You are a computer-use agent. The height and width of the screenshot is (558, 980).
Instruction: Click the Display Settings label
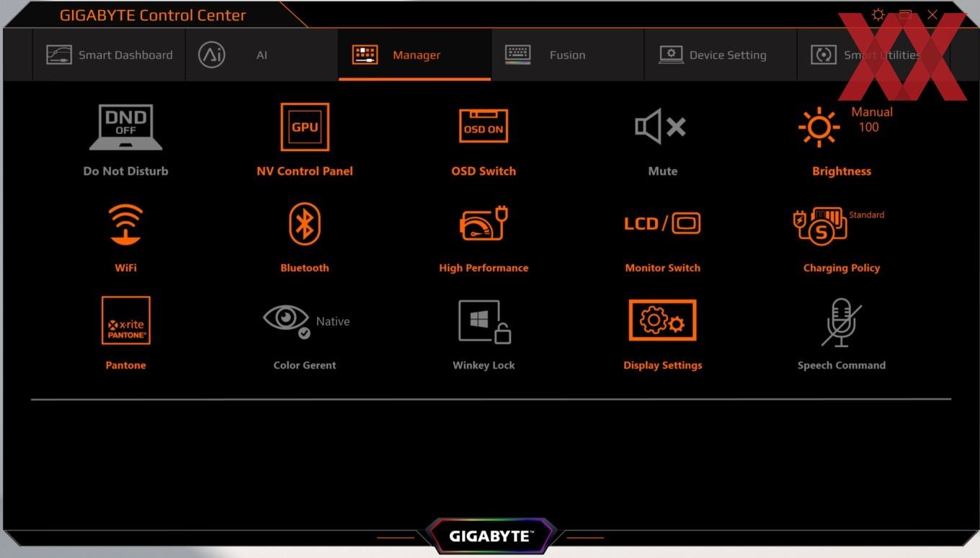pos(662,365)
